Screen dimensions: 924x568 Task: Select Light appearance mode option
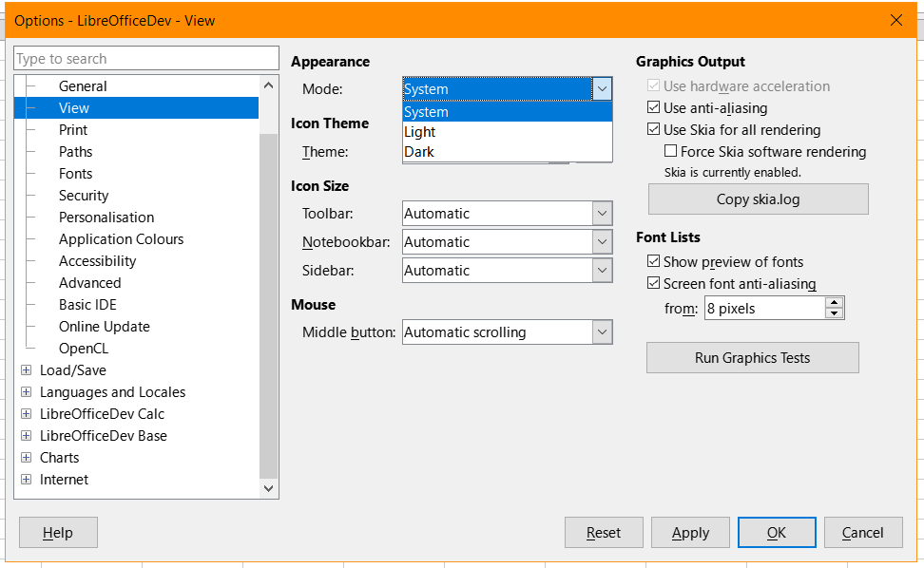508,132
